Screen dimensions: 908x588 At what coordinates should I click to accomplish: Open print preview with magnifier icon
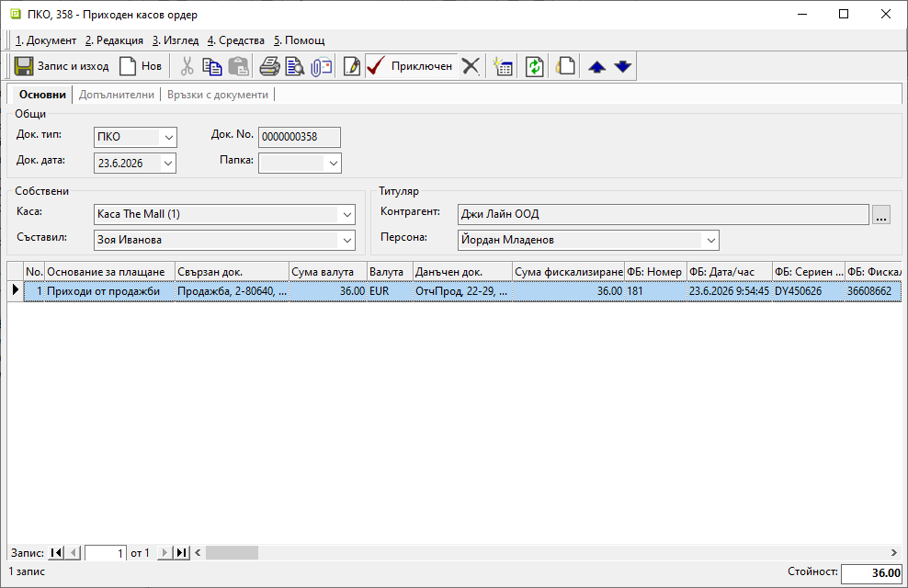pos(295,66)
